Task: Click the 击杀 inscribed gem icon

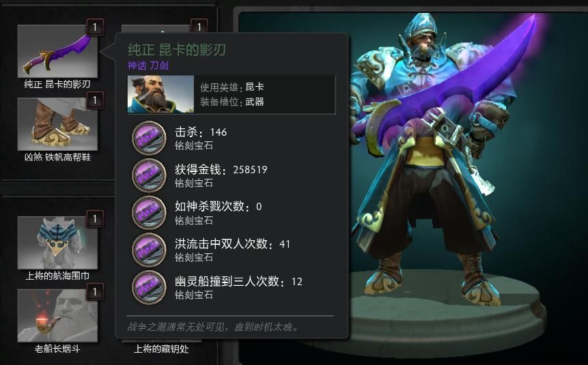Action: (x=149, y=138)
